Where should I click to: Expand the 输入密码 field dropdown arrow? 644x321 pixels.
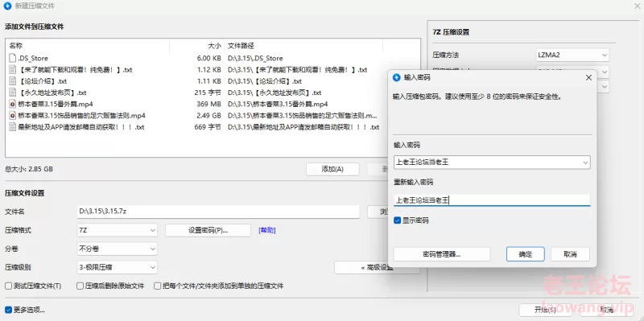(x=585, y=163)
